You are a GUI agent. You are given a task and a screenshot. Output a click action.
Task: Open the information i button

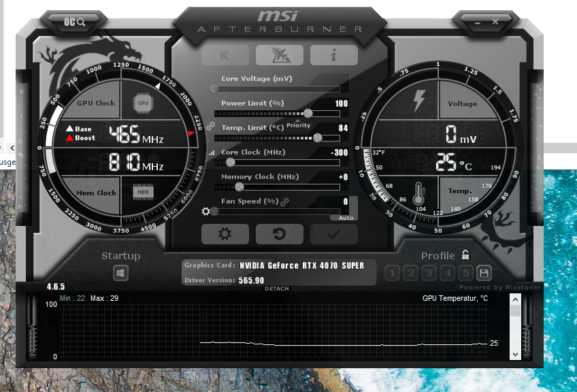(334, 55)
